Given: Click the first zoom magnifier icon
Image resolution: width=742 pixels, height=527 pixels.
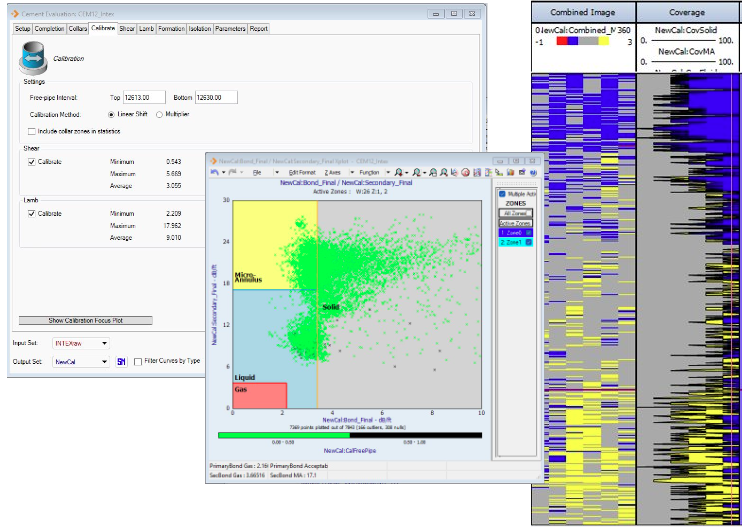Looking at the screenshot, I should point(400,172).
